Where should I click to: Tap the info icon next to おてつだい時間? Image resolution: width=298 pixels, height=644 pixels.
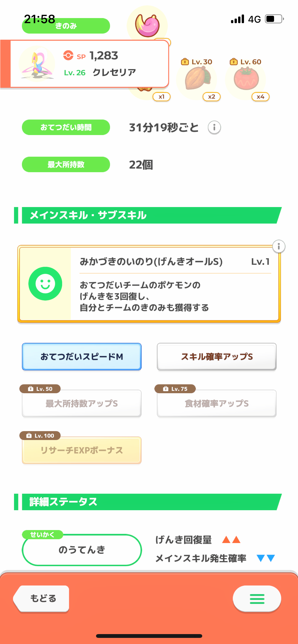(x=214, y=127)
